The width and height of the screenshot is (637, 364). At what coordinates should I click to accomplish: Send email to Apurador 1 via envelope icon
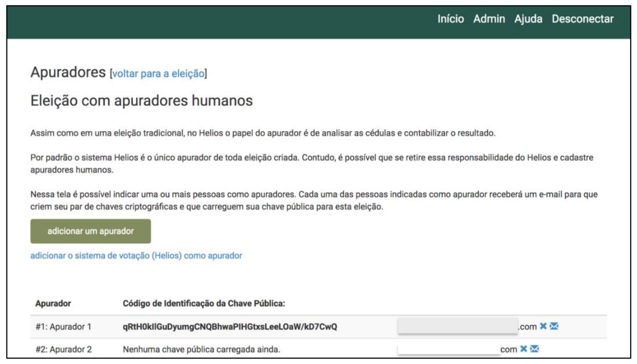pyautogui.click(x=554, y=326)
